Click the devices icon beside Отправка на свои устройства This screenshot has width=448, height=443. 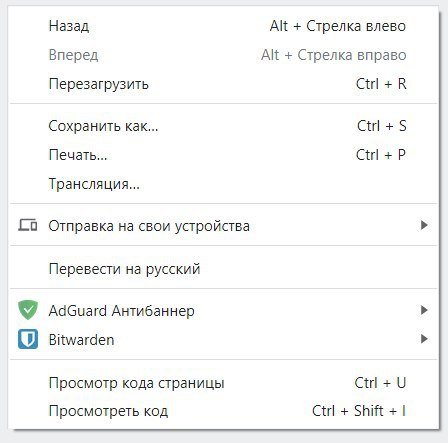click(x=28, y=225)
